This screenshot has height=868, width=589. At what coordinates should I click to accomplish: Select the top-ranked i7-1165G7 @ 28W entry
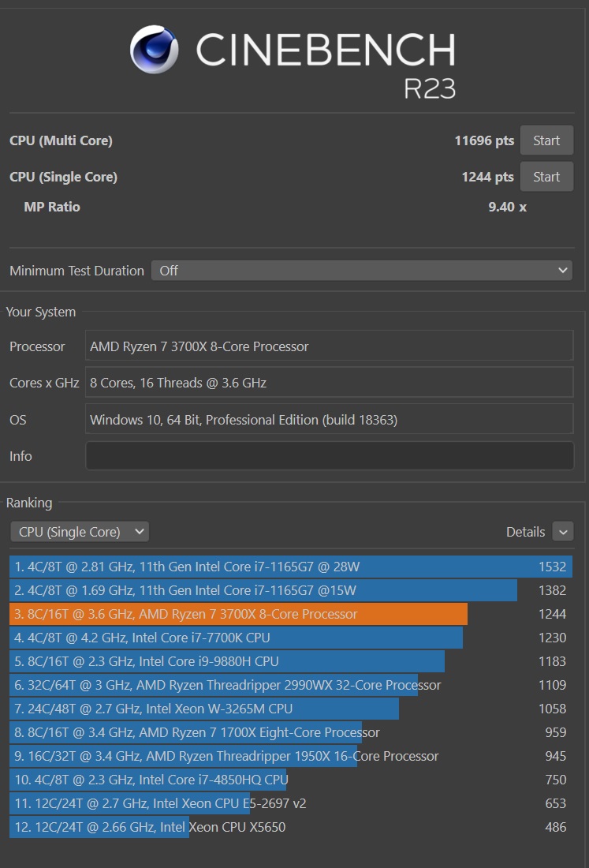click(237, 567)
